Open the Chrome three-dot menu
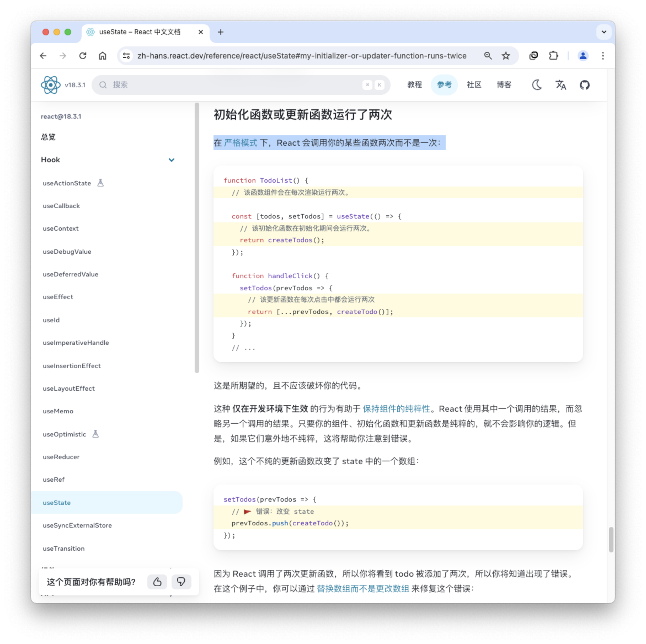 (x=602, y=55)
